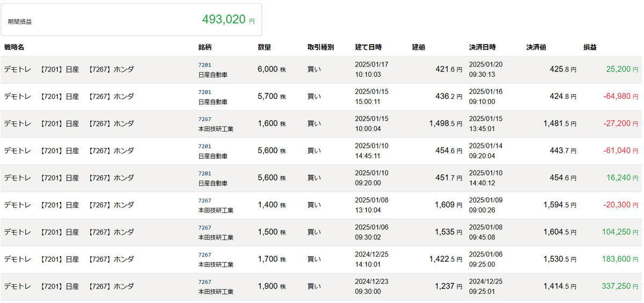Screen dimensions: 644x303
Task: Select the -64,980 円 loss value
Action: tap(616, 97)
